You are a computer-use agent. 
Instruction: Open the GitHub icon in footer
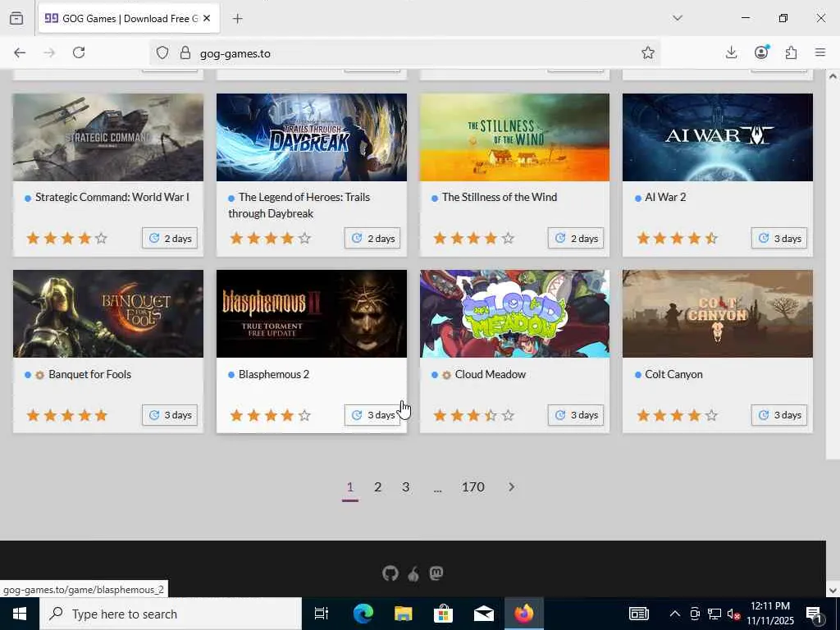coord(390,573)
